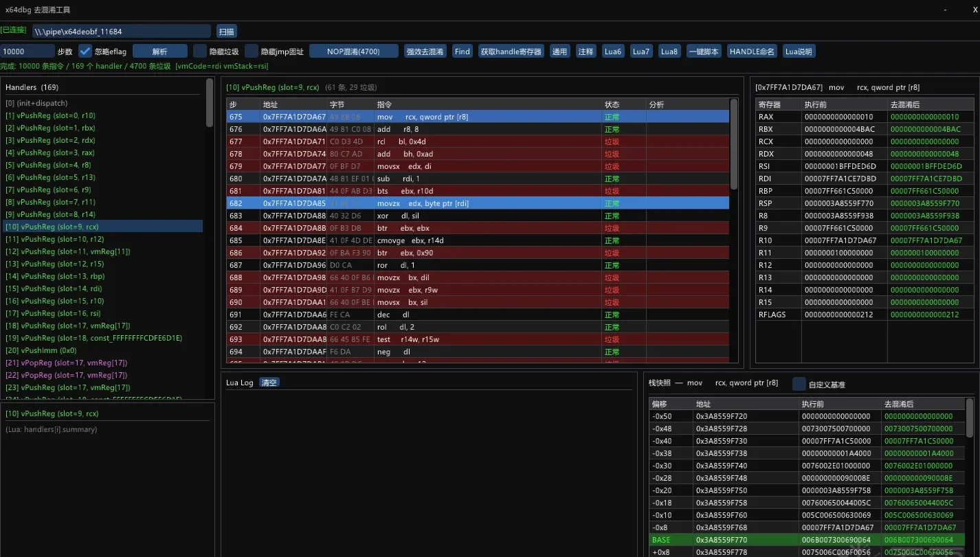Image resolution: width=980 pixels, height=557 pixels.
Task: Clear the Lua Log with 清空
Action: (x=269, y=383)
